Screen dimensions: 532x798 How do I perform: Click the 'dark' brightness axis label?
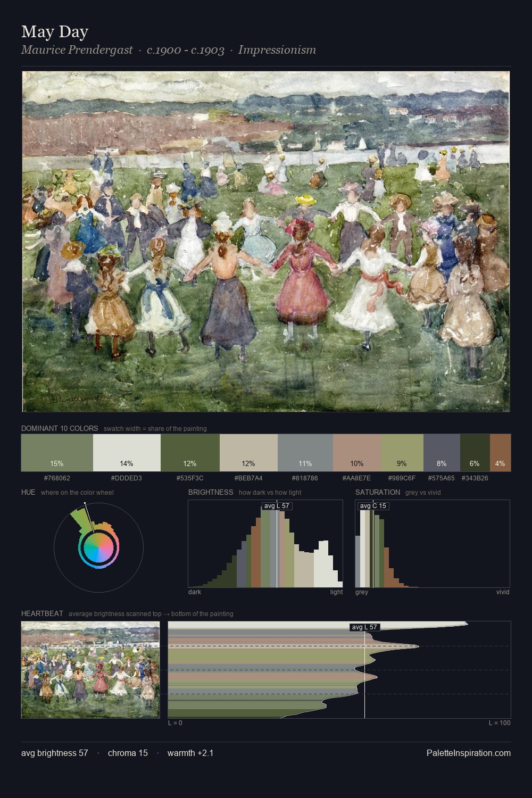[195, 592]
